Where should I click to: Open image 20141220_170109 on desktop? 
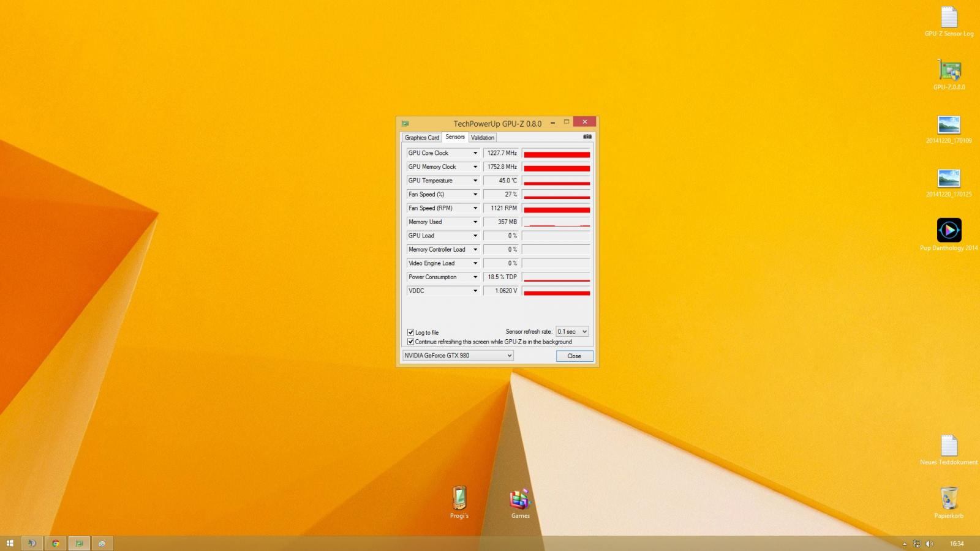[949, 129]
